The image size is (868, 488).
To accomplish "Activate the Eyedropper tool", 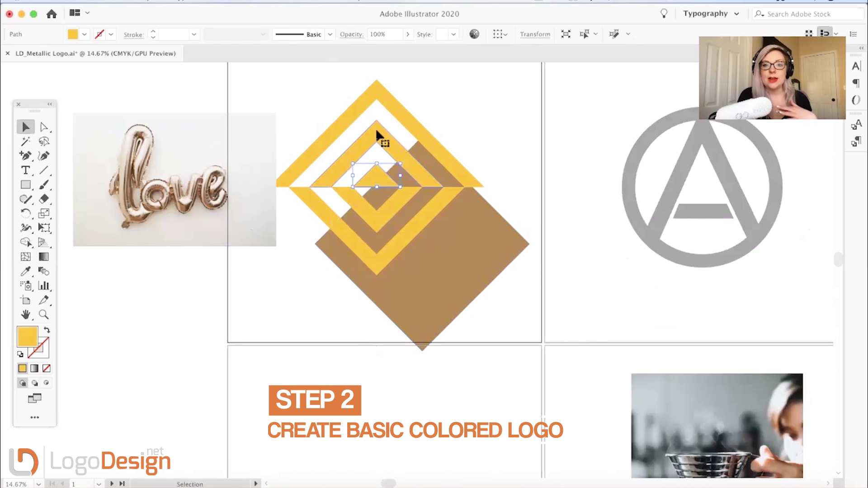I will (x=26, y=272).
